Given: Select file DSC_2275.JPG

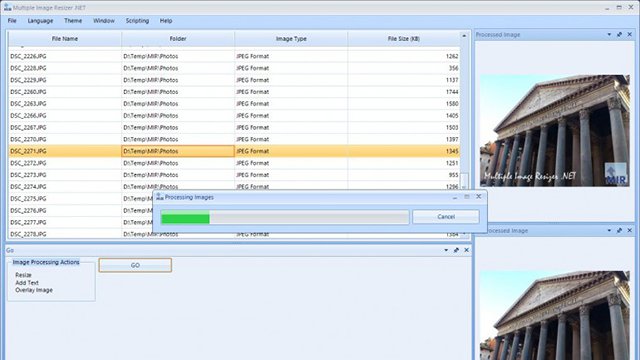Looking at the screenshot, I should pos(28,198).
